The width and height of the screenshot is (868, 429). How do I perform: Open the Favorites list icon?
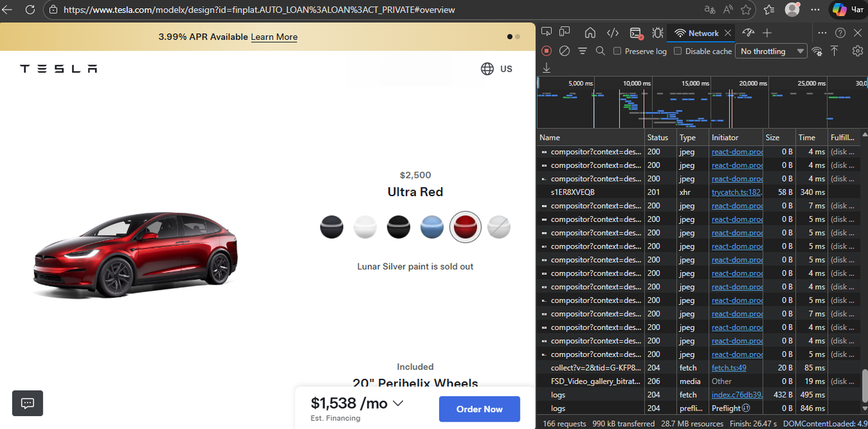coord(769,10)
